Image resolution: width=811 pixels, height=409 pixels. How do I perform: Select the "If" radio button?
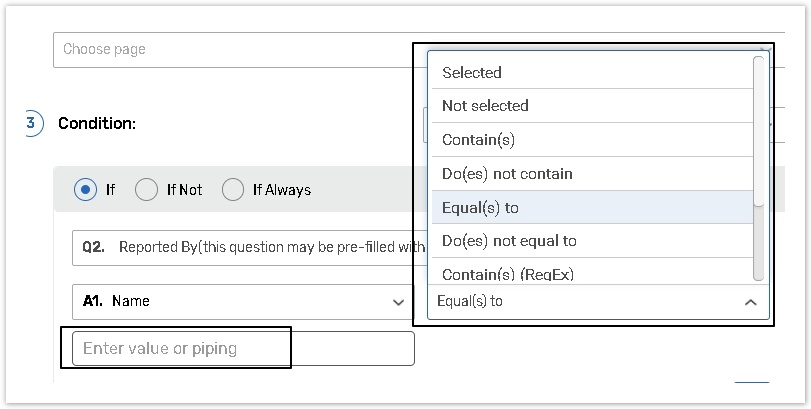point(86,189)
